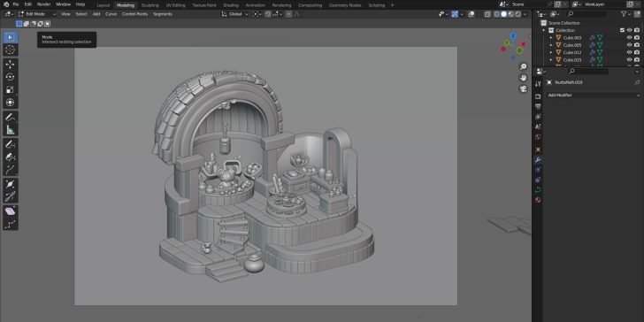This screenshot has width=644, height=322.
Task: Select the Curve Pen tool
Action: tap(11, 157)
